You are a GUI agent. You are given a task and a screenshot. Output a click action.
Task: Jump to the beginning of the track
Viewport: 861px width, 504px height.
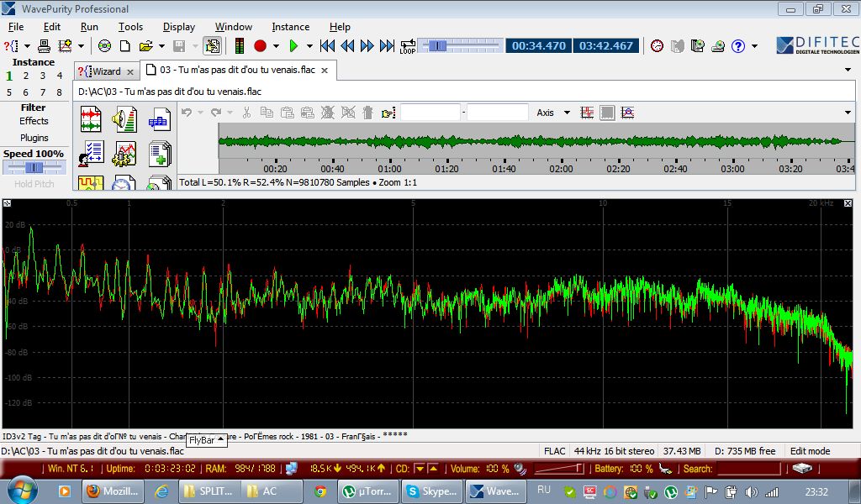pos(327,46)
